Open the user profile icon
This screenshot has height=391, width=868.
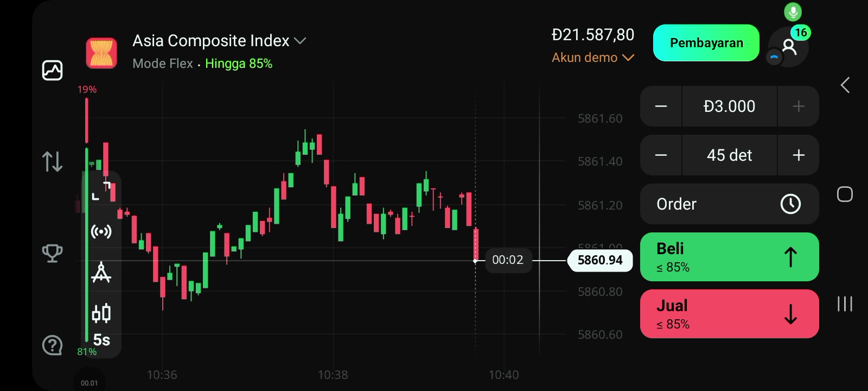789,47
